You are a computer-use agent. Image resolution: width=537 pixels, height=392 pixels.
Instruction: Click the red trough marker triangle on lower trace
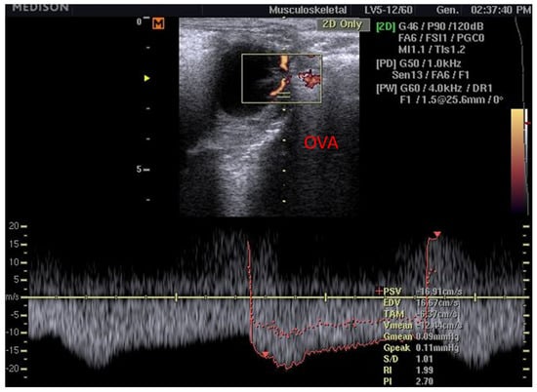265,354
